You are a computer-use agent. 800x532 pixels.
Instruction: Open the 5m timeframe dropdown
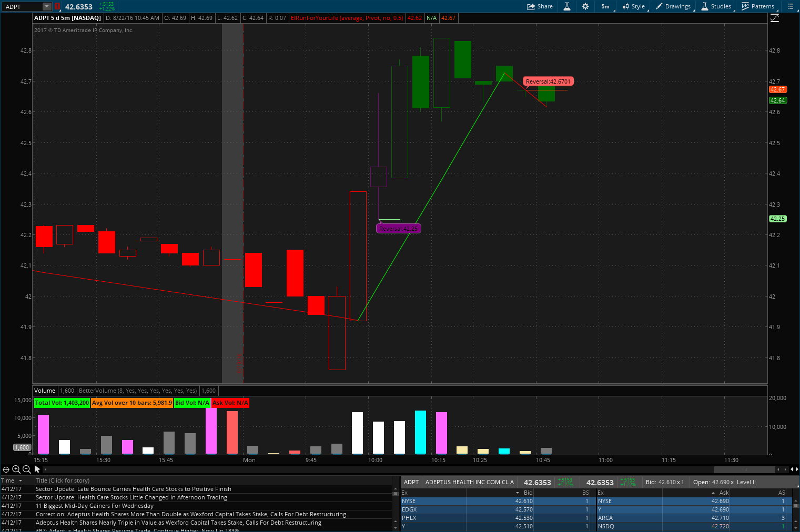pos(605,6)
